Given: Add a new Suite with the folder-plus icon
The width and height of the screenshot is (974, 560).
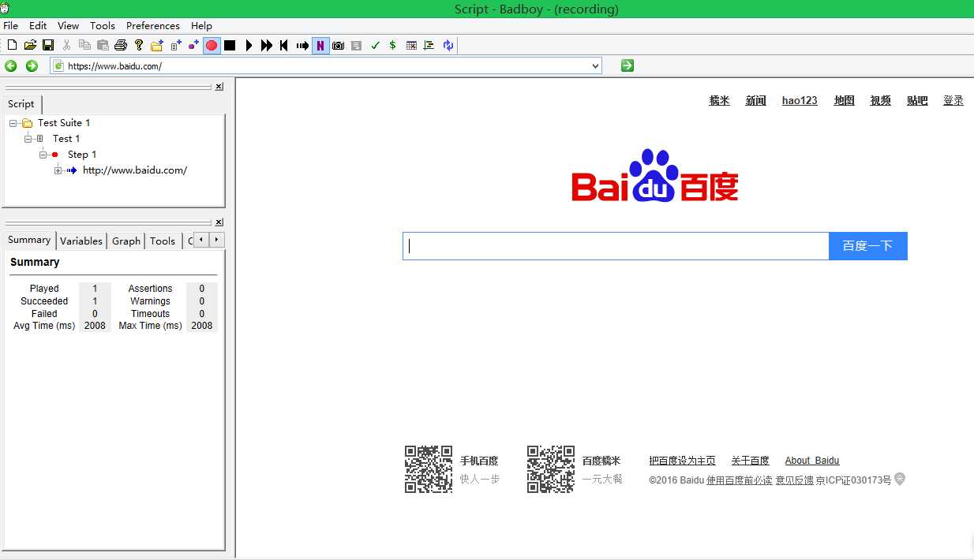Looking at the screenshot, I should [x=157, y=46].
